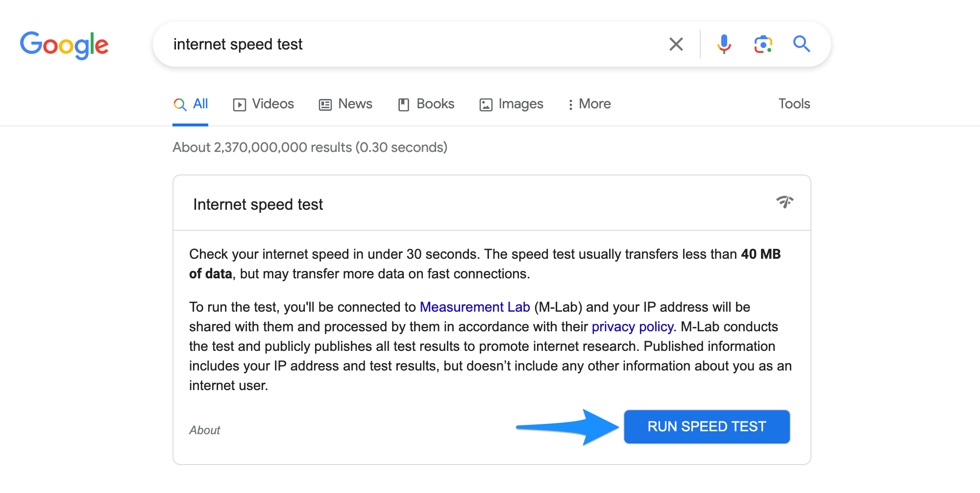Click the blue magnifier search icon
Viewport: 980px width, 493px height.
[802, 44]
